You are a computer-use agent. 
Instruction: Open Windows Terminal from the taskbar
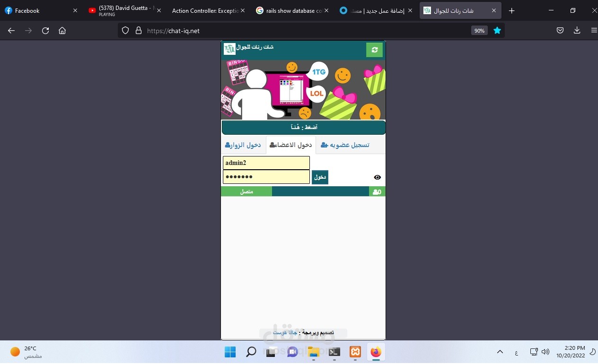click(x=334, y=352)
